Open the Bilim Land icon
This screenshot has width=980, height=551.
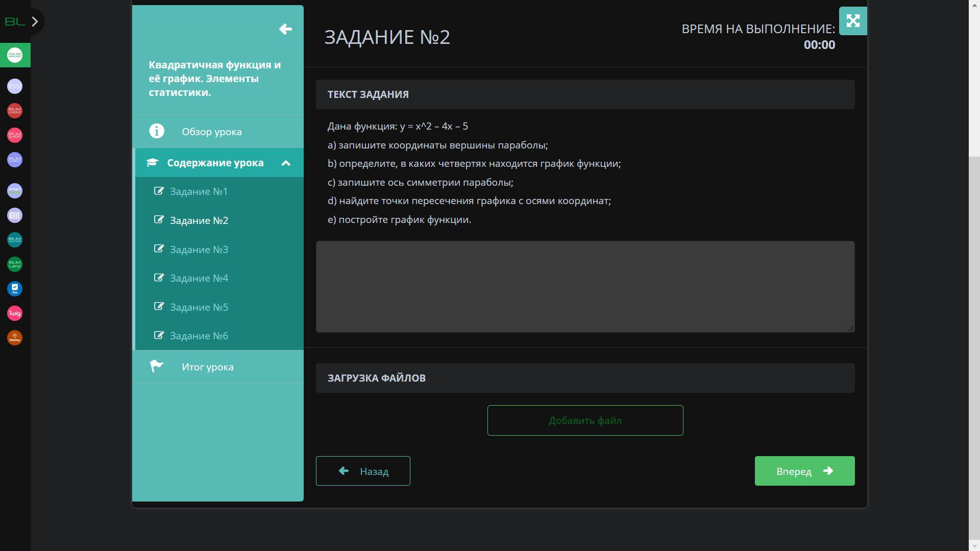(x=15, y=264)
